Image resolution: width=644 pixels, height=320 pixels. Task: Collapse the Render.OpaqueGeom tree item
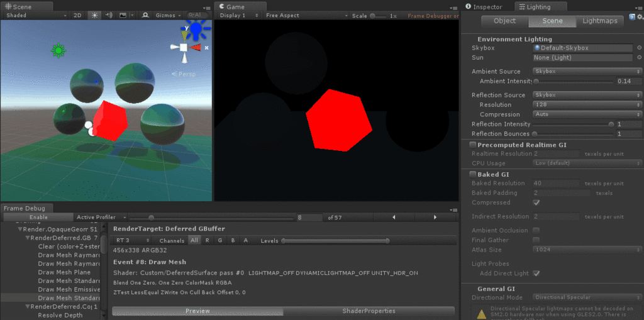tap(20, 229)
